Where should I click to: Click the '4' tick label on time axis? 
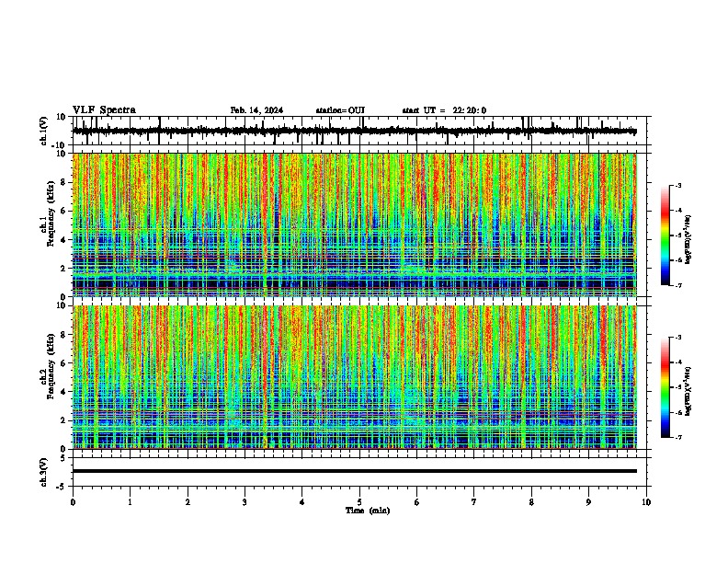click(302, 502)
